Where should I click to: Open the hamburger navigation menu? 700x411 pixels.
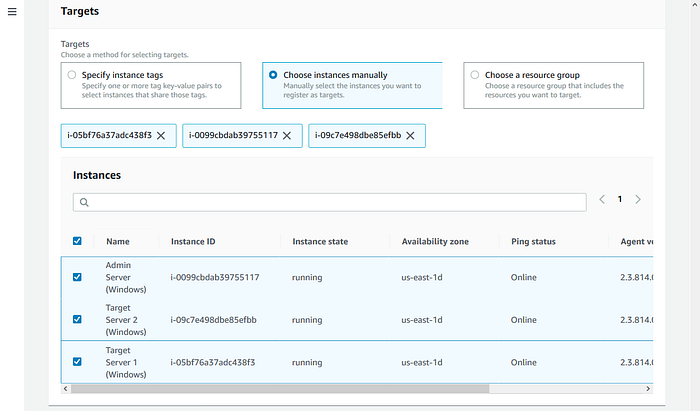12,12
